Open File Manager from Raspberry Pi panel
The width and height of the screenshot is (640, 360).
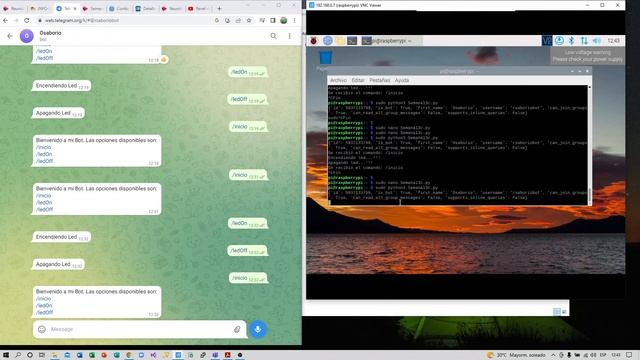coord(340,40)
